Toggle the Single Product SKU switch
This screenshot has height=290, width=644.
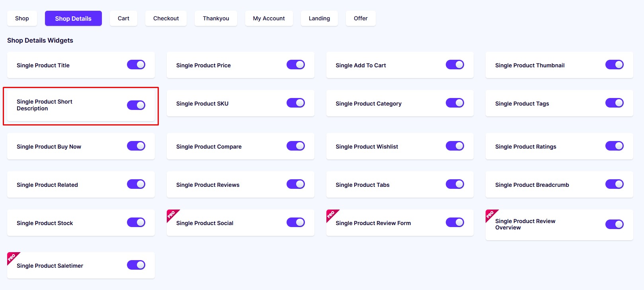point(296,103)
